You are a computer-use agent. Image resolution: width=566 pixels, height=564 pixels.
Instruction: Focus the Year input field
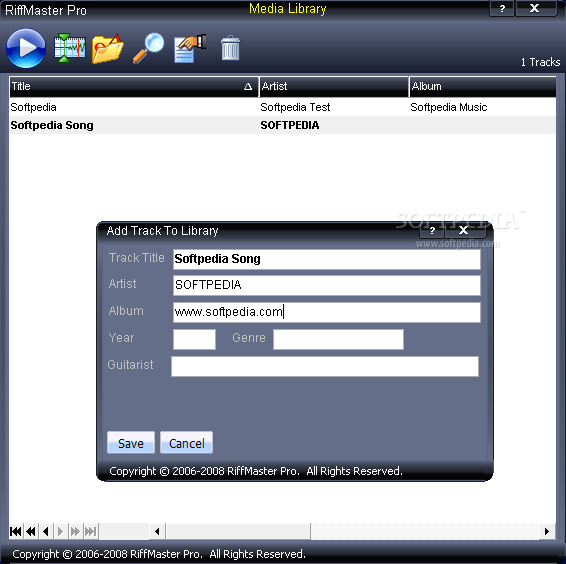click(194, 339)
